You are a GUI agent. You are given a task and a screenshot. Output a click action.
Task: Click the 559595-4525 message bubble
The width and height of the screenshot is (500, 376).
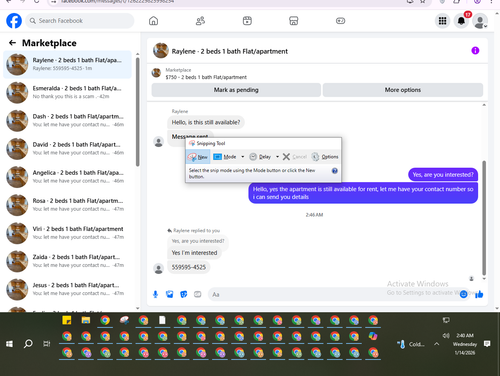[x=189, y=267]
